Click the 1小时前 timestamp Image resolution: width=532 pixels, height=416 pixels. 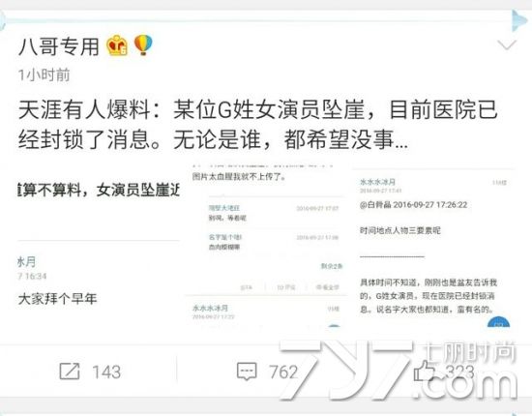[44, 75]
